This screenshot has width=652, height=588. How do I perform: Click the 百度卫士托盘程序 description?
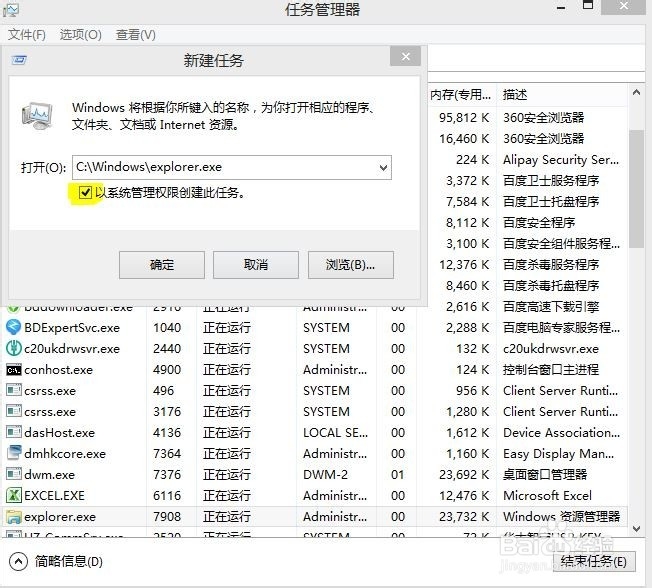551,202
